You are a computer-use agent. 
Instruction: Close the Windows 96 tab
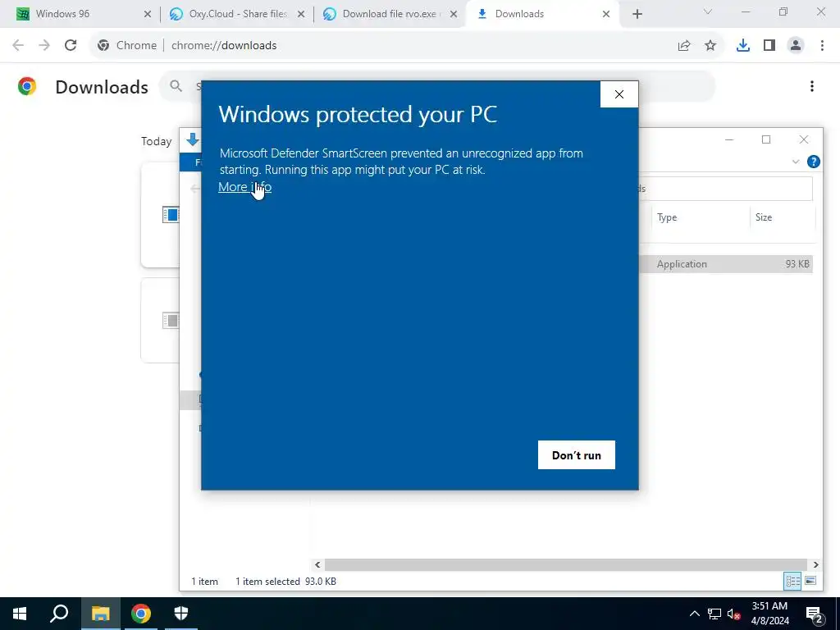coord(148,14)
